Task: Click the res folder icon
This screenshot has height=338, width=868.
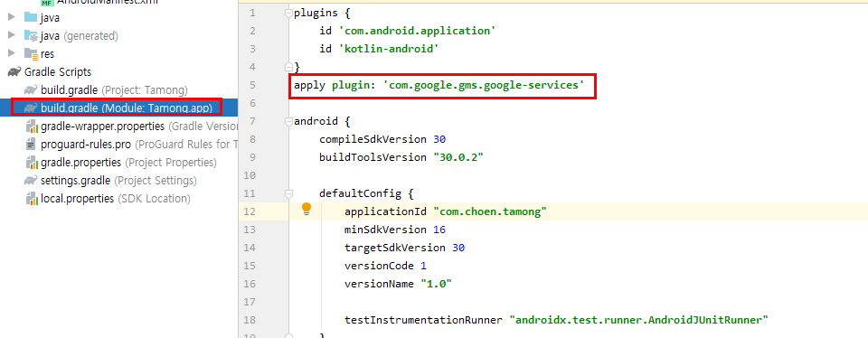Action: (31, 53)
